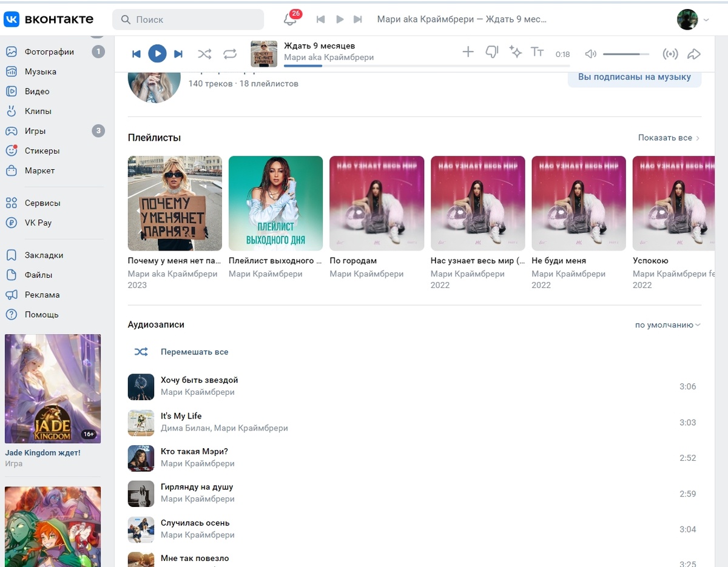Click the previous track button in player bar
This screenshot has height=567, width=728.
pos(136,54)
